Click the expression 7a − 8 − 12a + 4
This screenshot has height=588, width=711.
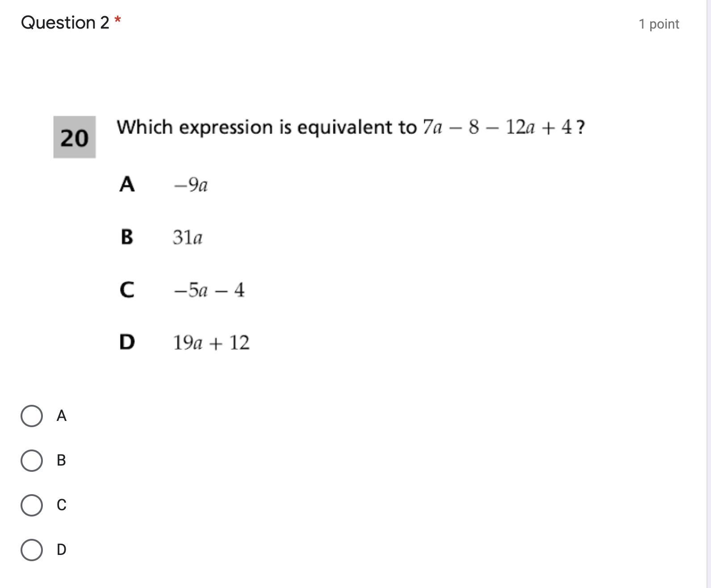click(497, 128)
